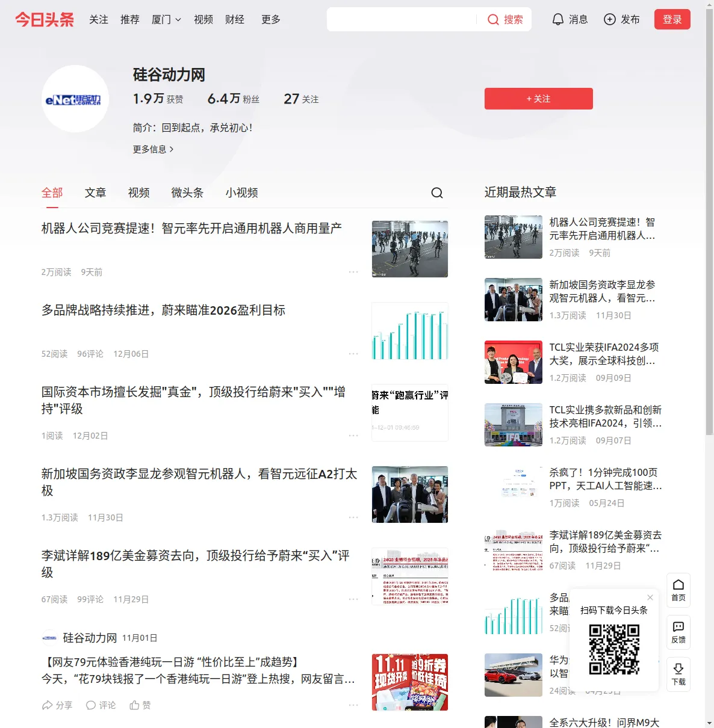Open red cars thumbnail in hot list
This screenshot has height=728, width=714.
pyautogui.click(x=514, y=675)
